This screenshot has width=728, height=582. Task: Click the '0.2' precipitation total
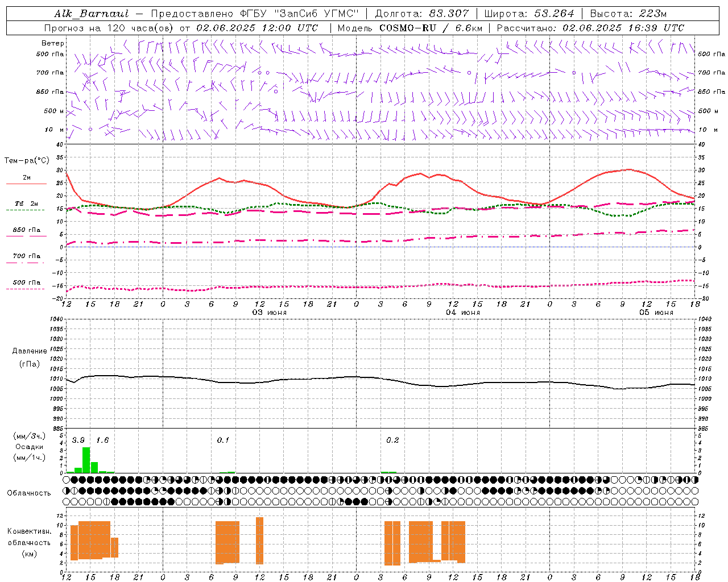click(x=392, y=440)
